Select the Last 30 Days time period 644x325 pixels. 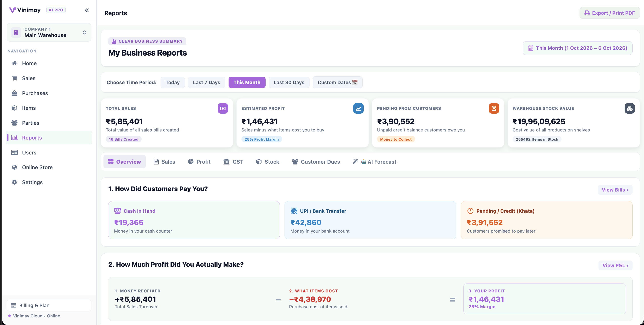click(x=289, y=82)
